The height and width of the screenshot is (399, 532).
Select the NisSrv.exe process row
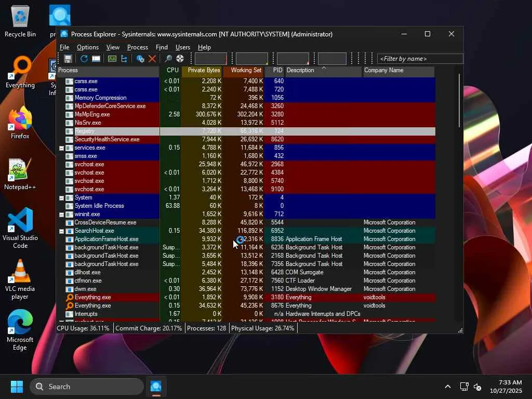point(246,123)
